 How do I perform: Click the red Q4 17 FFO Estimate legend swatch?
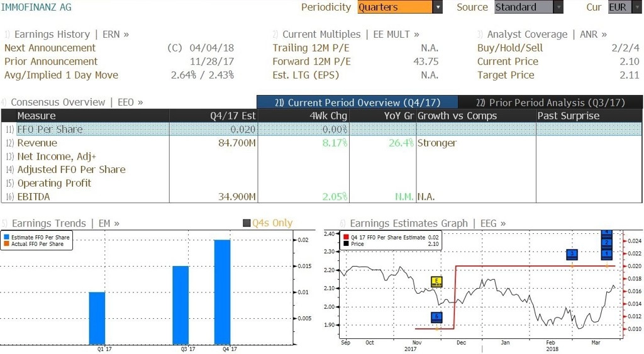click(346, 238)
